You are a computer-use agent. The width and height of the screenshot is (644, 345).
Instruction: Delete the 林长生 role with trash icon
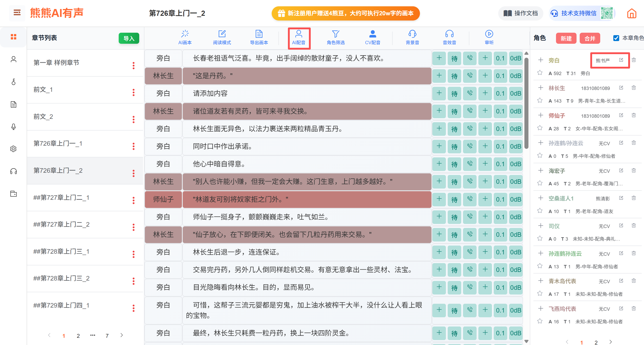tap(633, 88)
